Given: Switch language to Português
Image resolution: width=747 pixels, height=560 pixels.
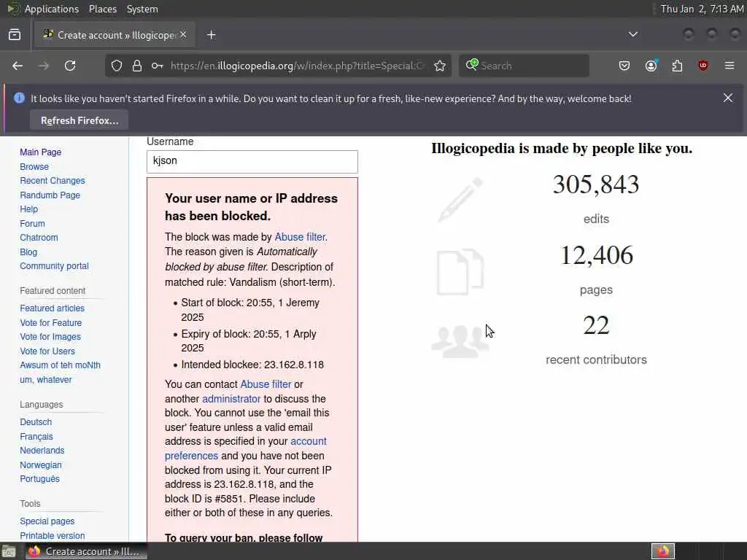Looking at the screenshot, I should coord(39,478).
